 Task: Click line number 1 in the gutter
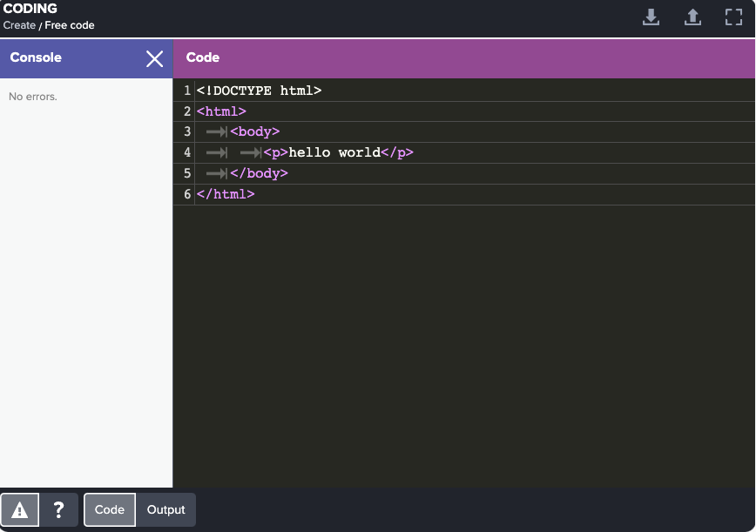(187, 91)
